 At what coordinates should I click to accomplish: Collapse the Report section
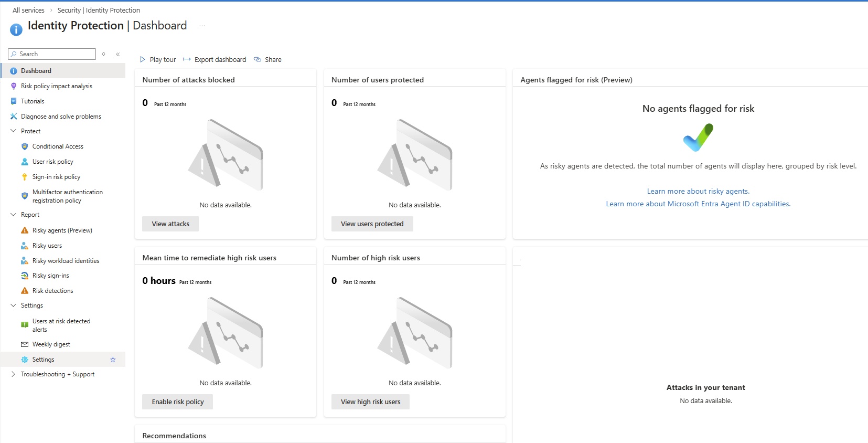[14, 215]
